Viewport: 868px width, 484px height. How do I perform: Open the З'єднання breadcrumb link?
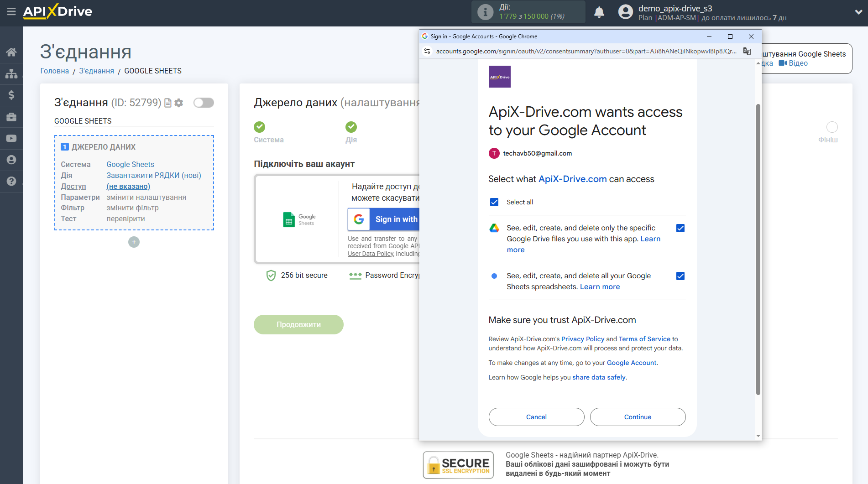point(96,71)
